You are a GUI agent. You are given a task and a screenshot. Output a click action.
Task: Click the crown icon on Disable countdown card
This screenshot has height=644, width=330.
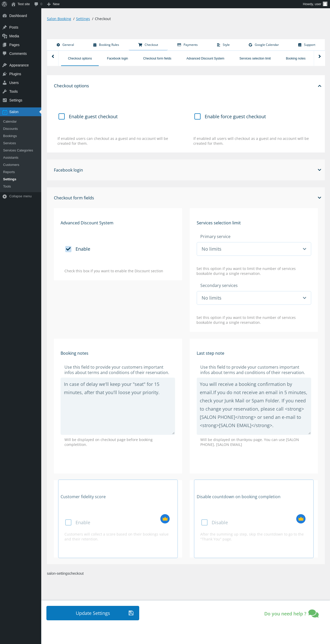pos(301,519)
